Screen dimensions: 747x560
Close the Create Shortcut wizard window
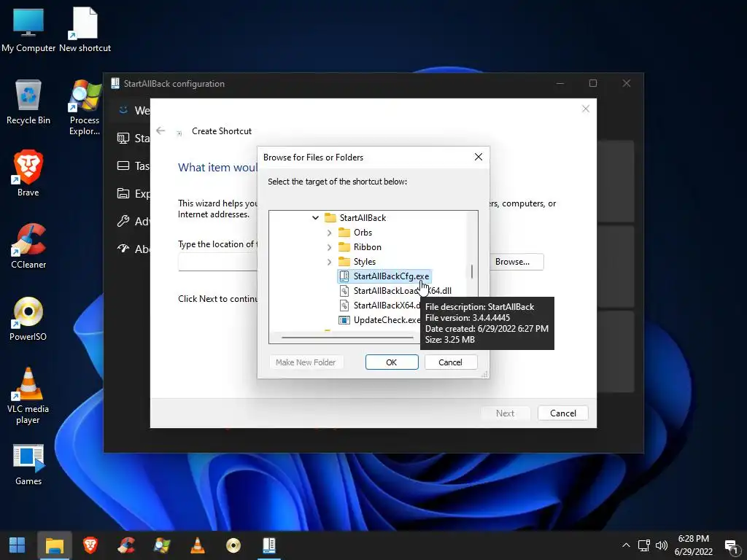tap(586, 109)
